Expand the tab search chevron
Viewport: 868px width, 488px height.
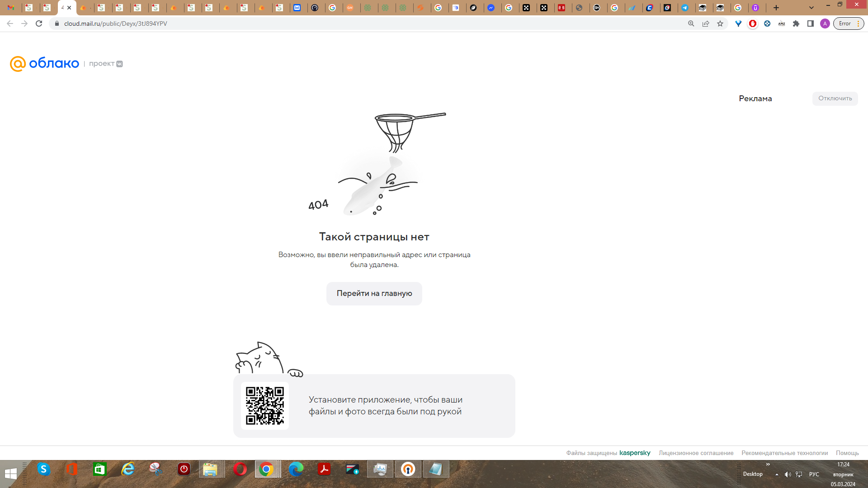click(x=811, y=8)
